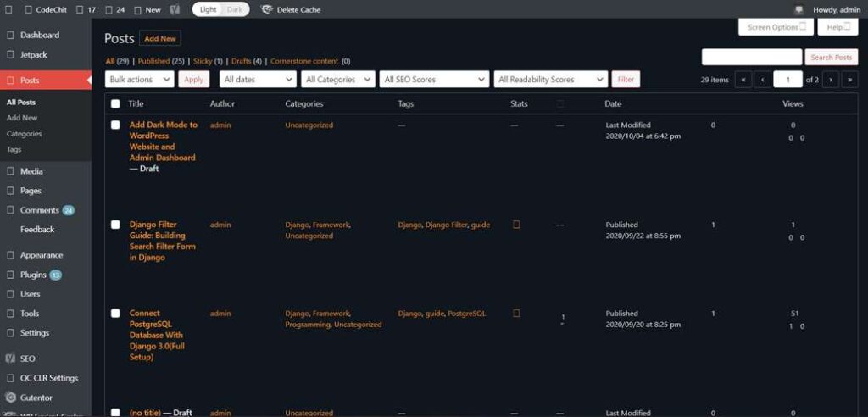Image resolution: width=868 pixels, height=417 pixels.
Task: Click the notification icon beside Howdy admin
Action: pyautogui.click(x=798, y=10)
